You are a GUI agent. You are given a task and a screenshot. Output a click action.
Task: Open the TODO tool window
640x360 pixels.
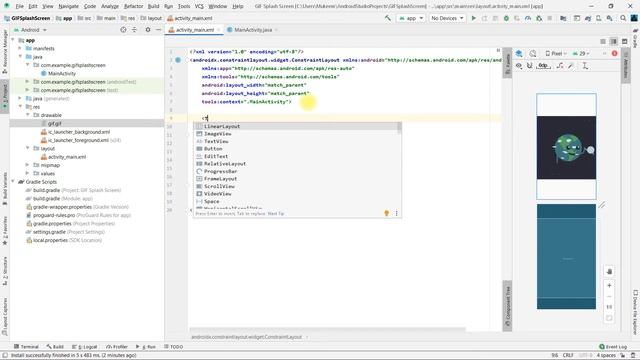(174, 347)
